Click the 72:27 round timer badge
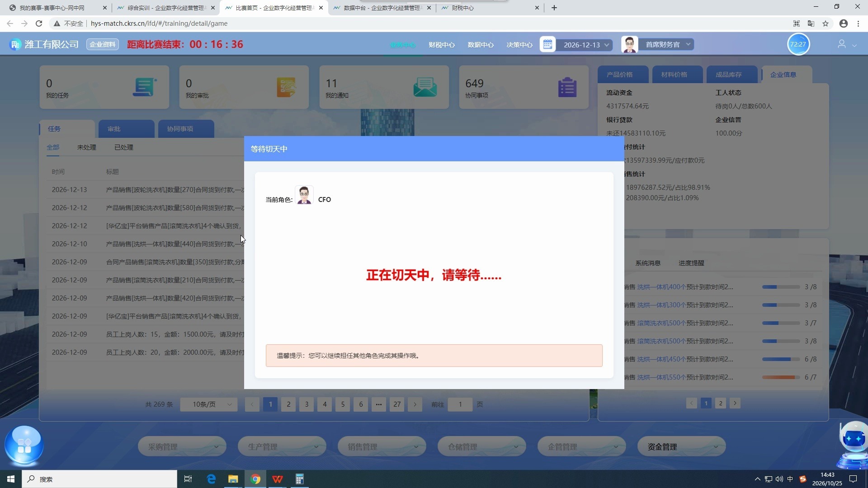 798,44
